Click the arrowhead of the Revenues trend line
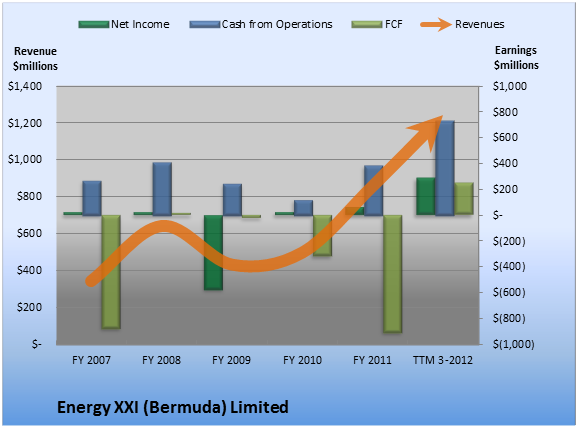 pos(427,131)
